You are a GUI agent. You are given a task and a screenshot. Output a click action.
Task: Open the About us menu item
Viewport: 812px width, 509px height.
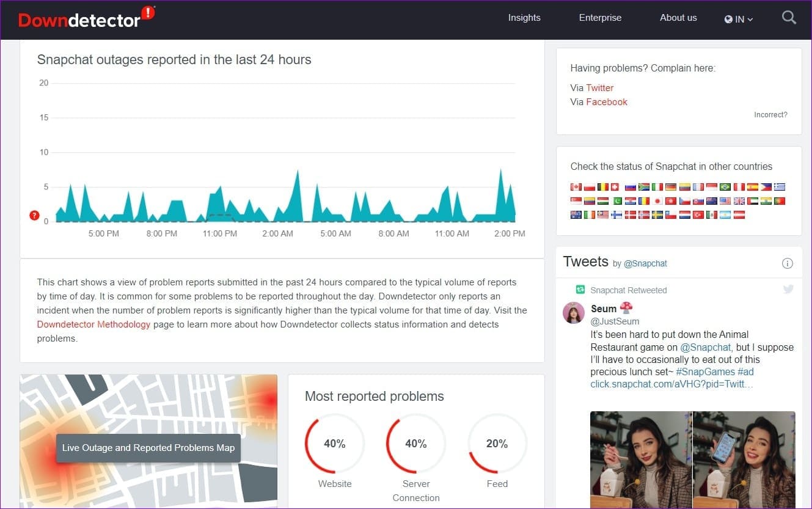coord(678,18)
